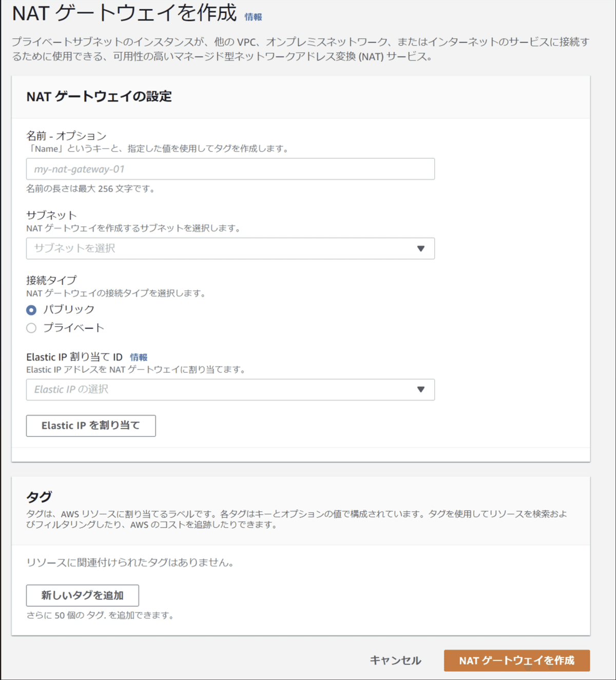This screenshot has width=616, height=680.
Task: Click the リソースに関連付けられたタグはありません message
Action: (131, 562)
